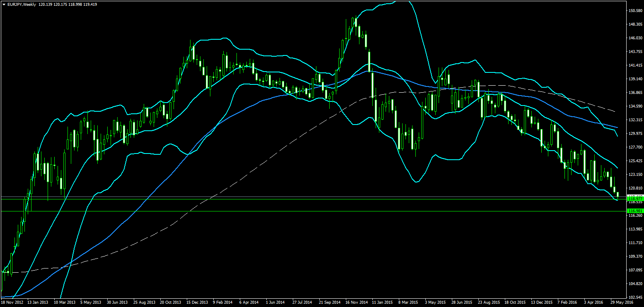Select the green 118.977 price label
This screenshot has width=644, height=307.
coord(634,199)
